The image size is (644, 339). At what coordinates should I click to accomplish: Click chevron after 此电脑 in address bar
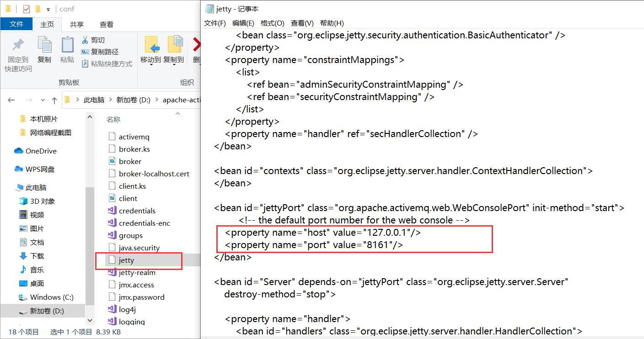tap(110, 100)
